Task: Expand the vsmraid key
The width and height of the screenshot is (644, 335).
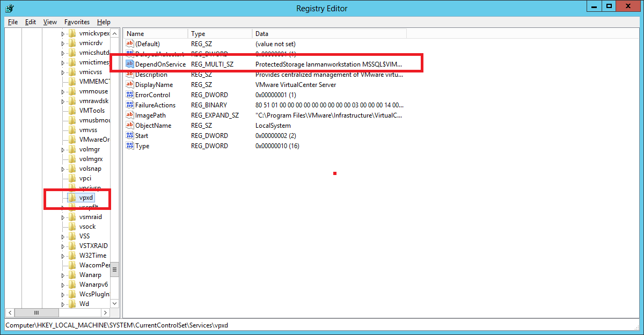Action: coord(63,217)
